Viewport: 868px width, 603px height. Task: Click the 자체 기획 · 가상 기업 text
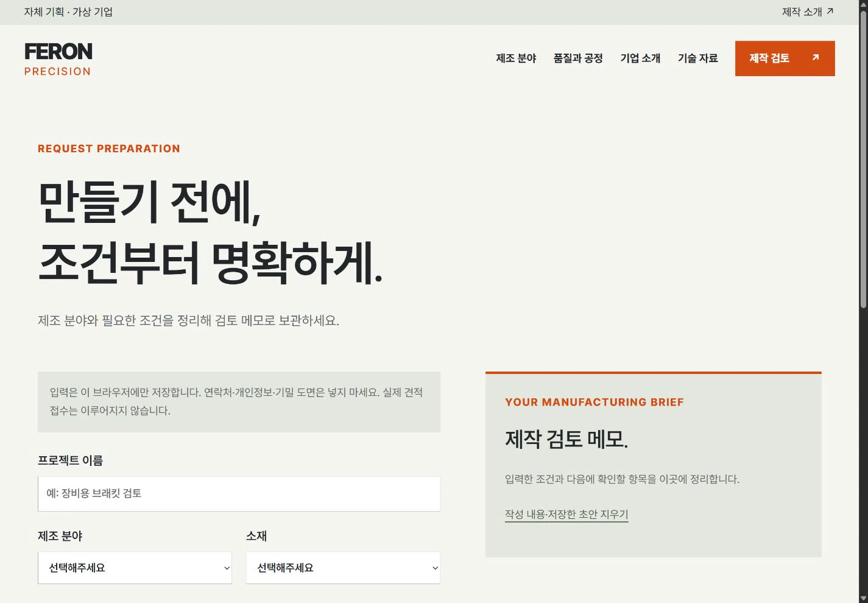(x=68, y=12)
